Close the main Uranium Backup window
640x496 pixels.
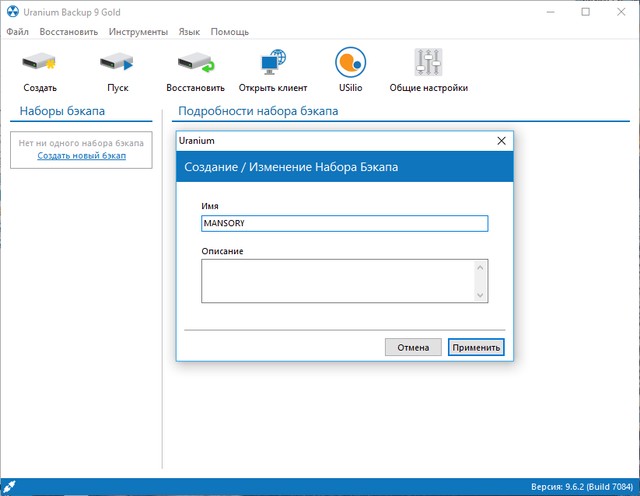pos(621,12)
